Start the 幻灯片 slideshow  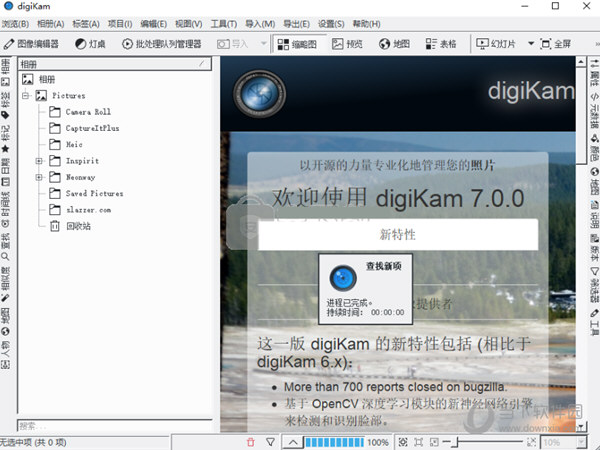click(x=496, y=44)
